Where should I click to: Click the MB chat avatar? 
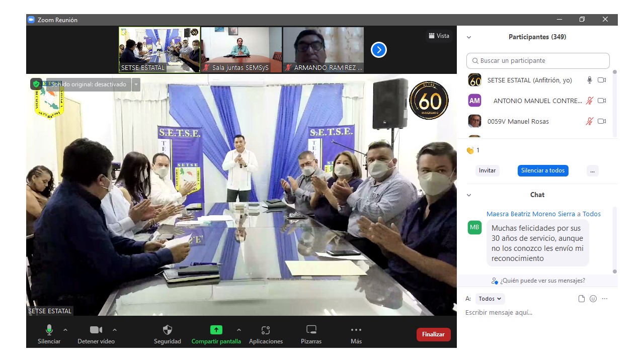[x=474, y=227]
